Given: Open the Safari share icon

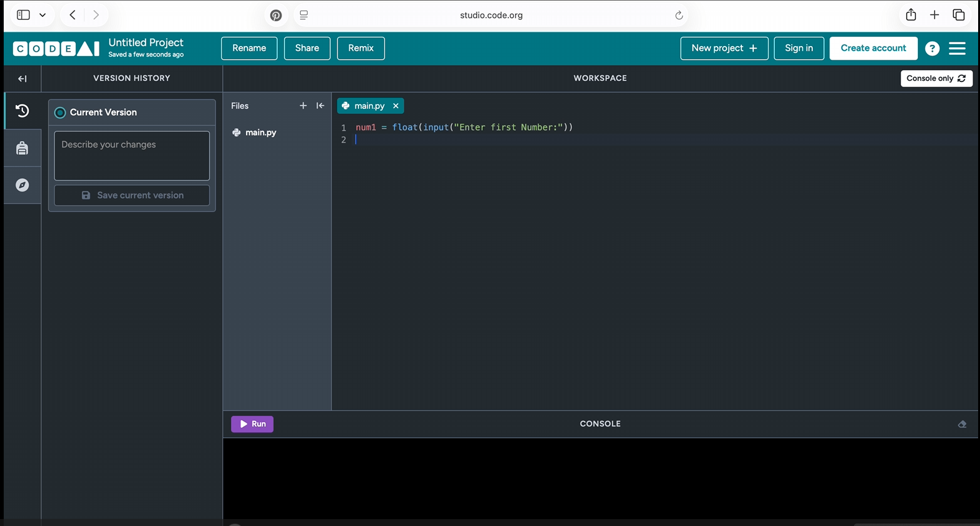Looking at the screenshot, I should (911, 14).
